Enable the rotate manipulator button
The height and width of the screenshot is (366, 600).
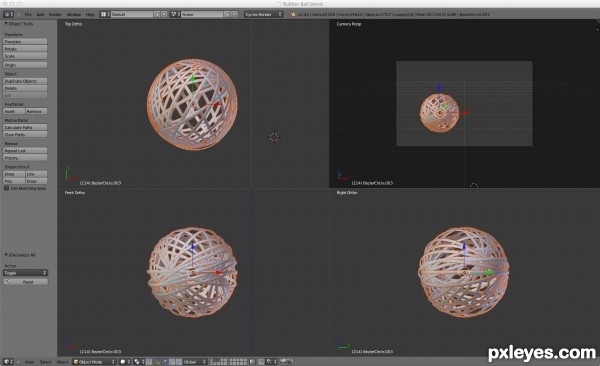pyautogui.click(x=172, y=362)
